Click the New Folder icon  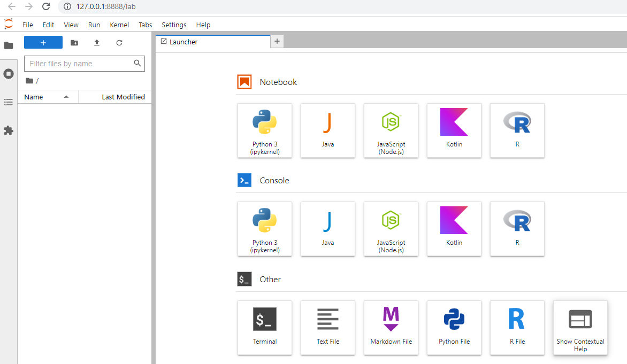point(74,42)
